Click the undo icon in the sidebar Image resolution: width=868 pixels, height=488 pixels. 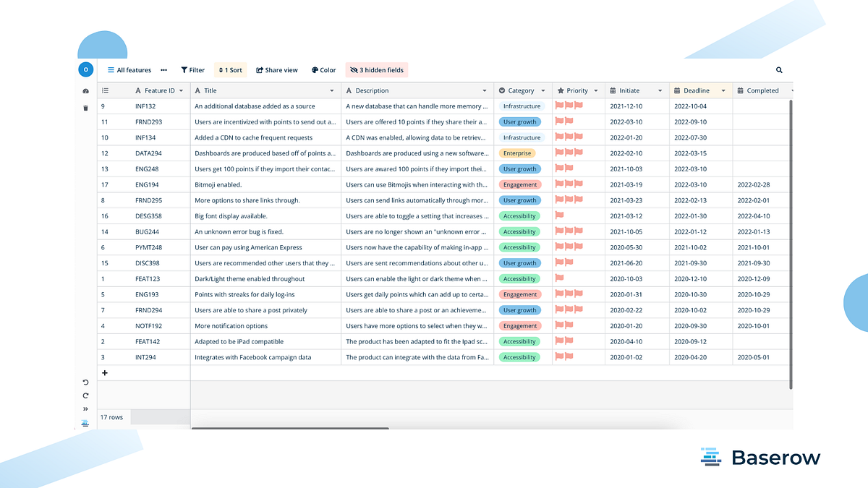(x=85, y=382)
